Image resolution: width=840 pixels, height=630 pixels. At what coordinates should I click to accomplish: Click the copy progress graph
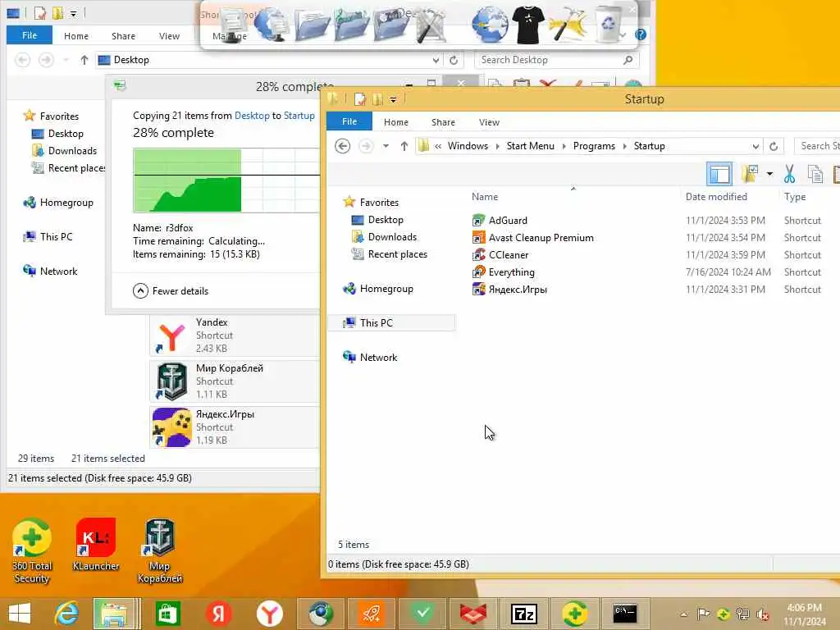point(226,180)
